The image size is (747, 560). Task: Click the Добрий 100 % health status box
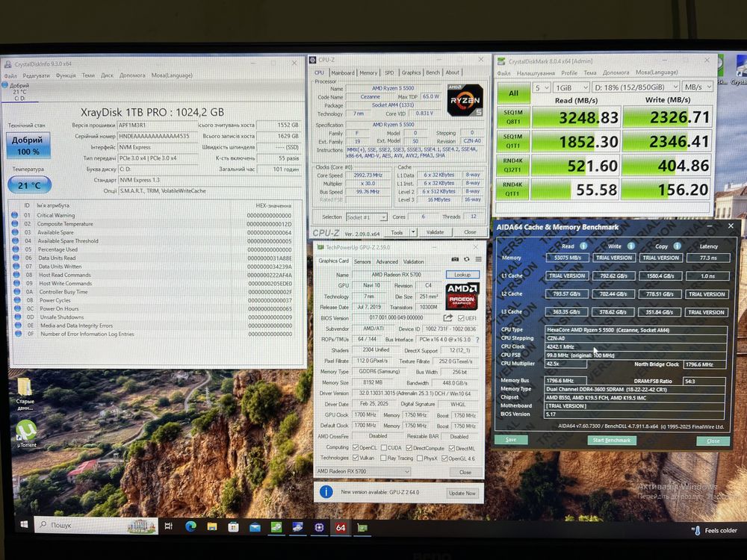tap(28, 146)
